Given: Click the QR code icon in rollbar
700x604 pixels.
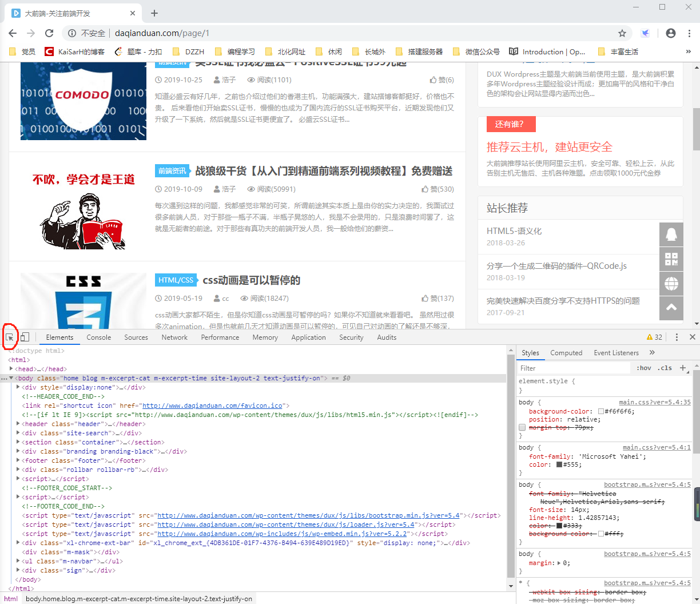Looking at the screenshot, I should 671,259.
